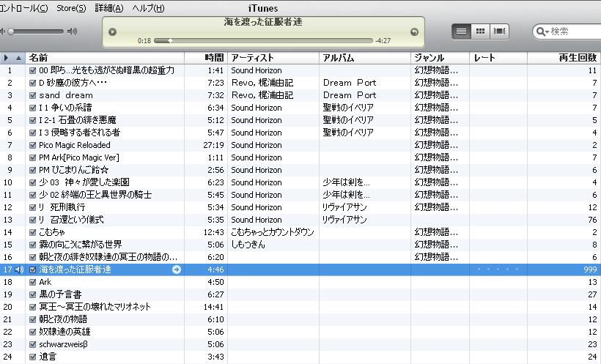Click the play count 999
Image resolution: width=601 pixels, height=364 pixels.
(x=590, y=270)
